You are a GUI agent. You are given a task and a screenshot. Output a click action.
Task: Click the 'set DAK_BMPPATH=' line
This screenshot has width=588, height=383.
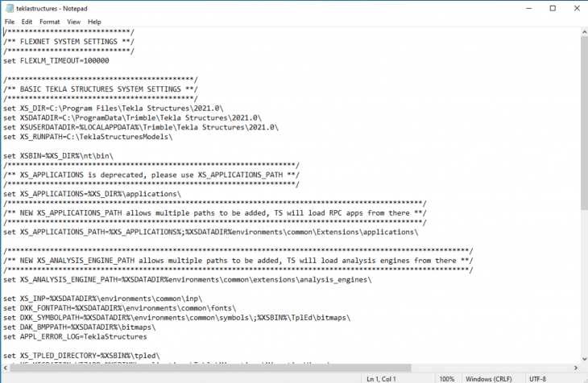(x=80, y=327)
